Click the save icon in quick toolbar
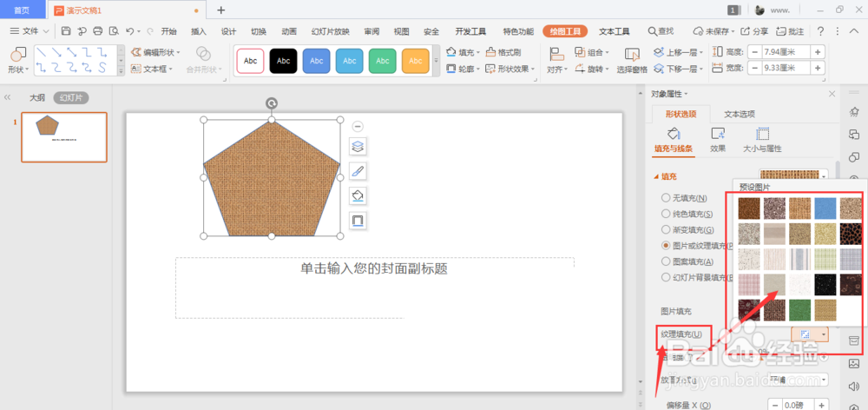 [66, 31]
